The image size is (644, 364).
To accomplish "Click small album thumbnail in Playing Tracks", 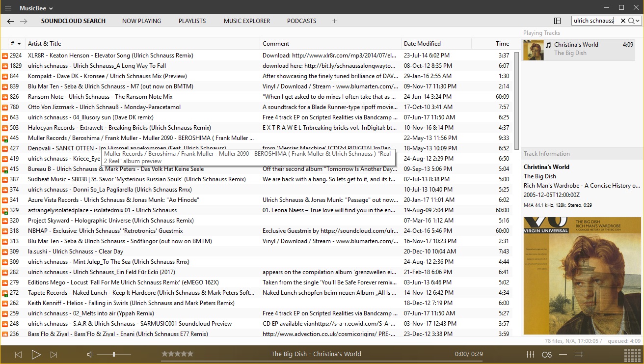I will click(533, 50).
